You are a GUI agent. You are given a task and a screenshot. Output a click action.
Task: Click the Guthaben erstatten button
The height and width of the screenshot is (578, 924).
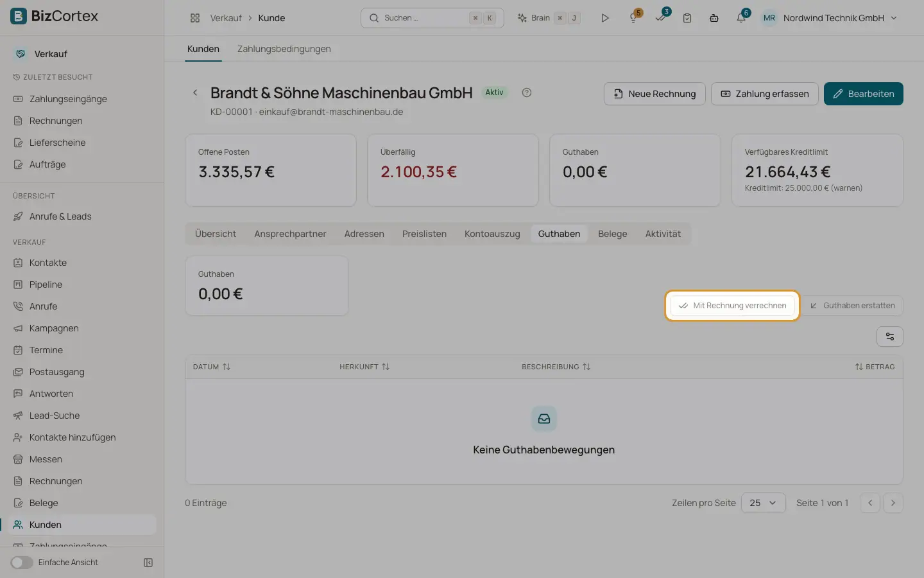click(852, 306)
